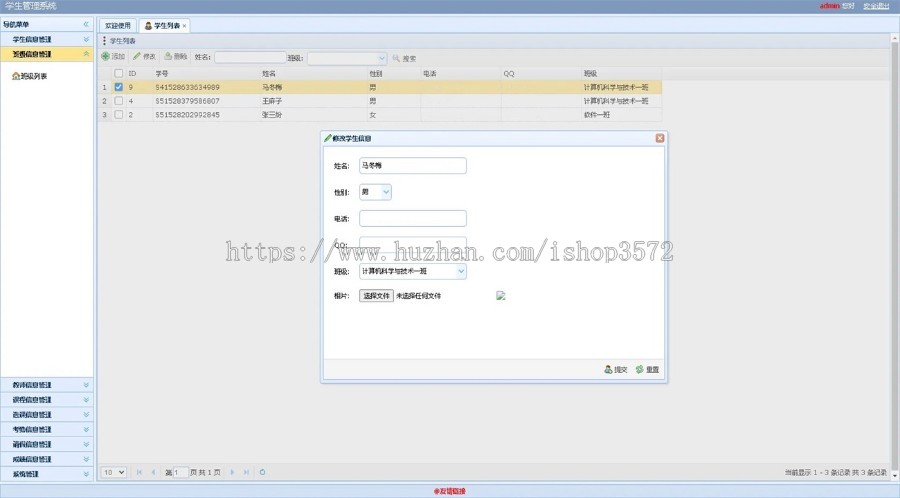Click the 删除 delete icon in toolbar
Screen dimensions: 900x498
click(x=168, y=56)
